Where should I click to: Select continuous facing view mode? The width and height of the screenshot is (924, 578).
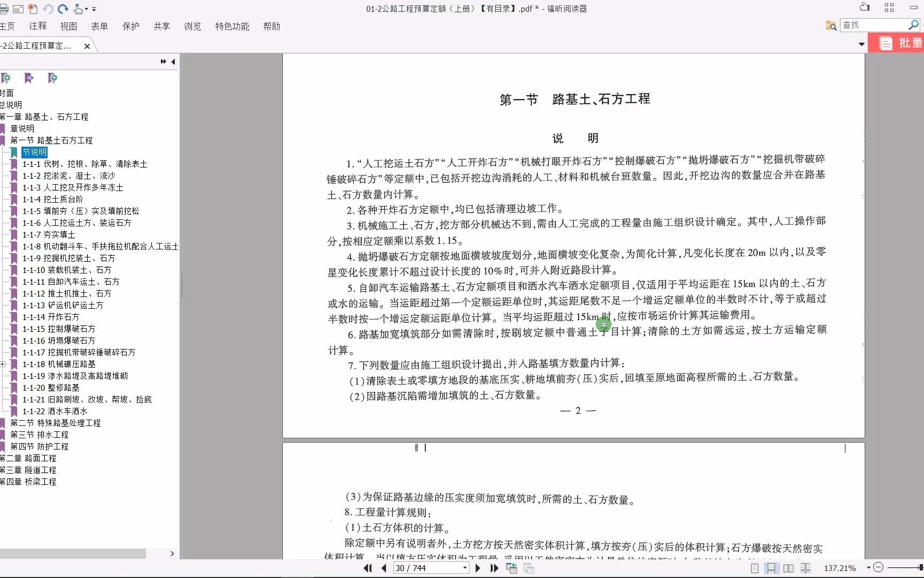(x=806, y=568)
